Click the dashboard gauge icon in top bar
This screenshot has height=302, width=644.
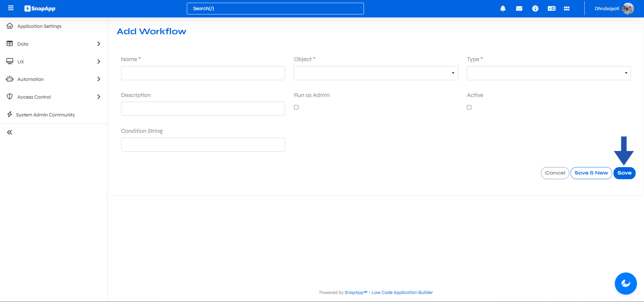(x=535, y=9)
